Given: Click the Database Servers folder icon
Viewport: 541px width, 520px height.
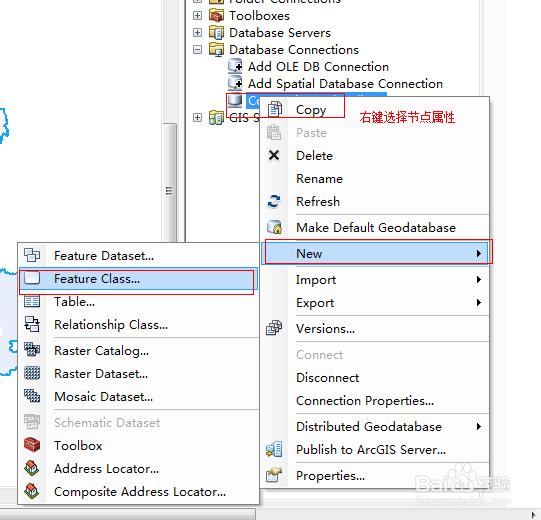Looking at the screenshot, I should coord(216,32).
